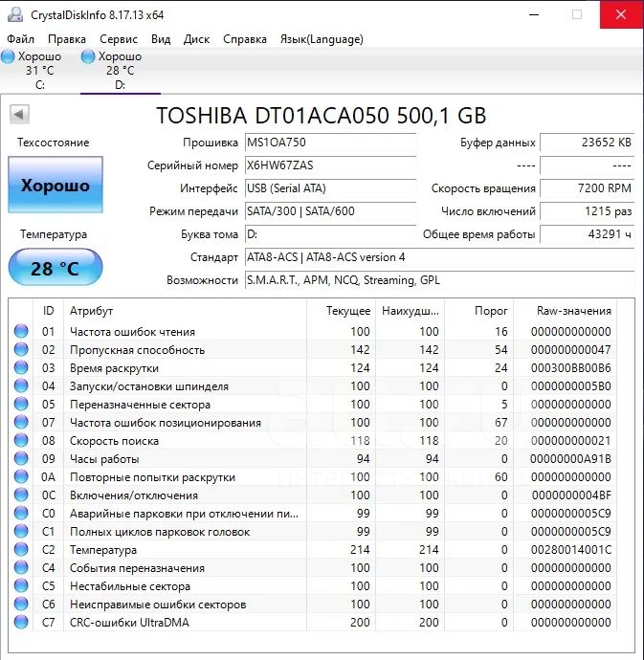Image resolution: width=644 pixels, height=660 pixels.
Task: Click the Буква тома field D:
Action: click(x=331, y=234)
